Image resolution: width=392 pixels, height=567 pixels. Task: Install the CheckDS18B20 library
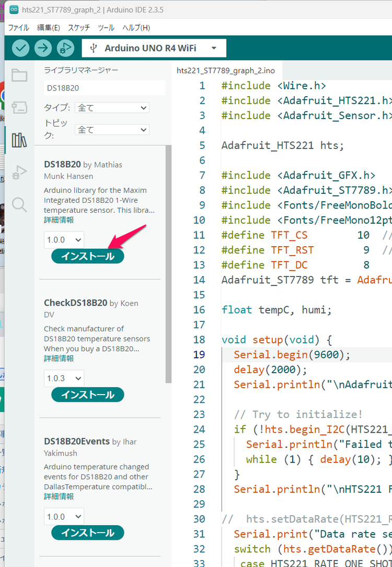[87, 395]
